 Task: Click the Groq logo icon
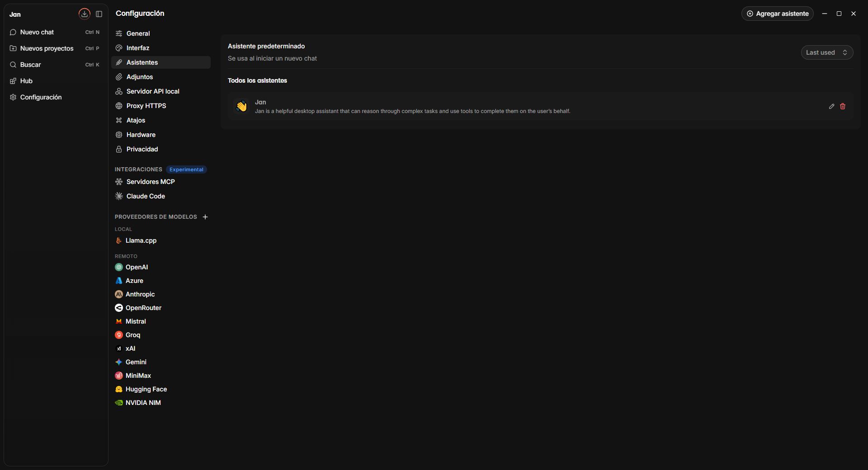(119, 335)
